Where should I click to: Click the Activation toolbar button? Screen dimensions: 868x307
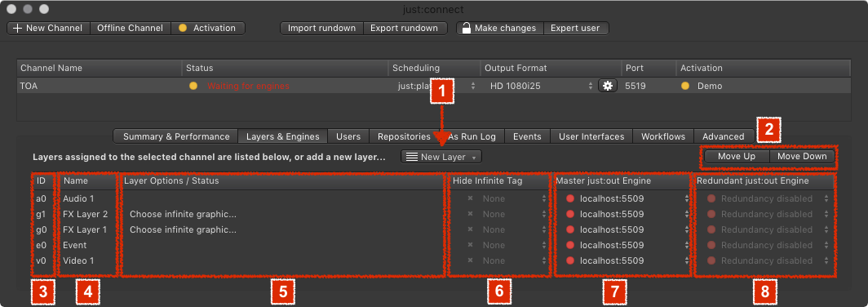(x=208, y=28)
